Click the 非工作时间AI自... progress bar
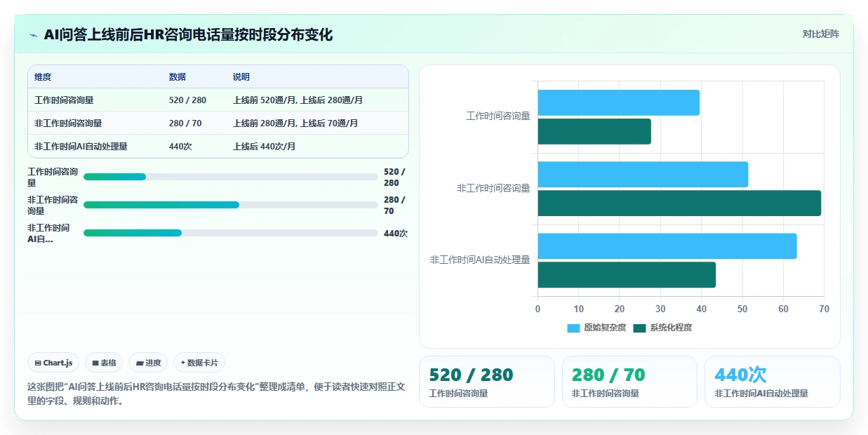The height and width of the screenshot is (435, 868). coord(231,233)
